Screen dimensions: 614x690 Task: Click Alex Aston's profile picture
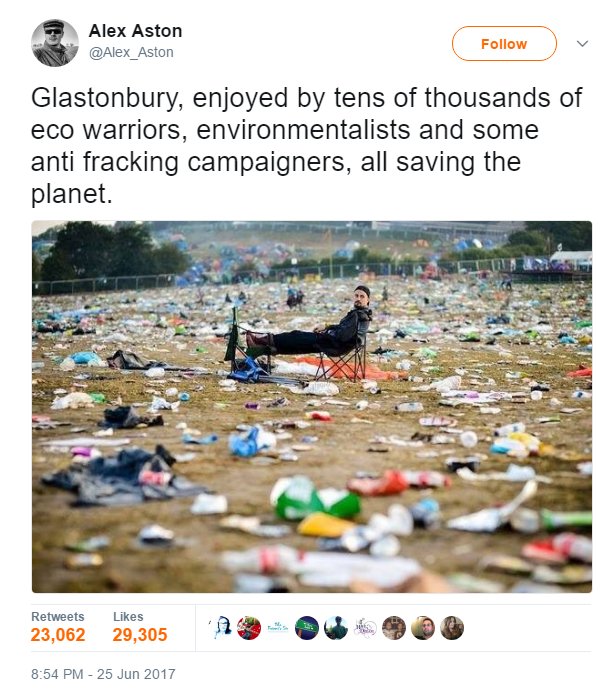[x=54, y=43]
